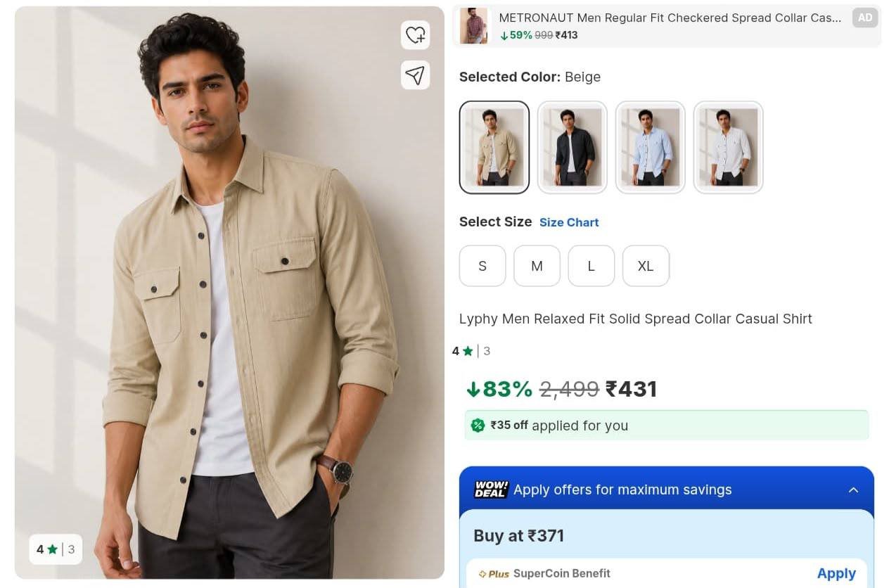
Task: Apply the SuperCoin Benefit offer
Action: 836,573
